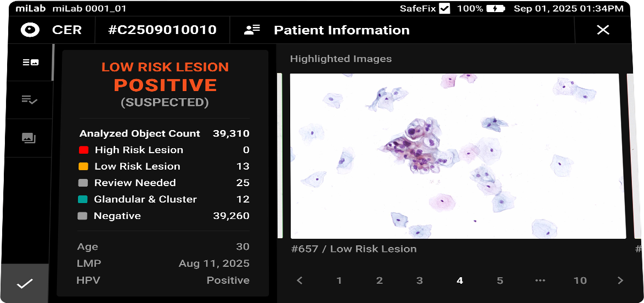Open Patient Information header
644x303 pixels.
(341, 30)
